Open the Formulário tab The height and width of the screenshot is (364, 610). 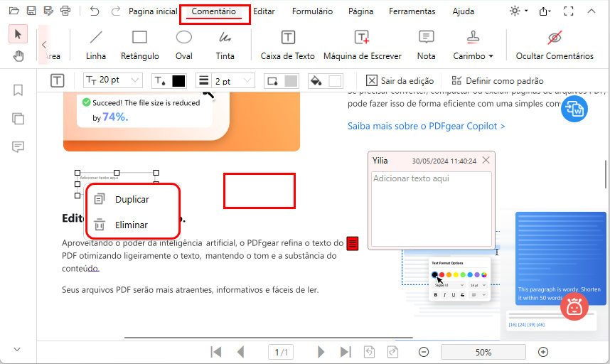click(312, 11)
